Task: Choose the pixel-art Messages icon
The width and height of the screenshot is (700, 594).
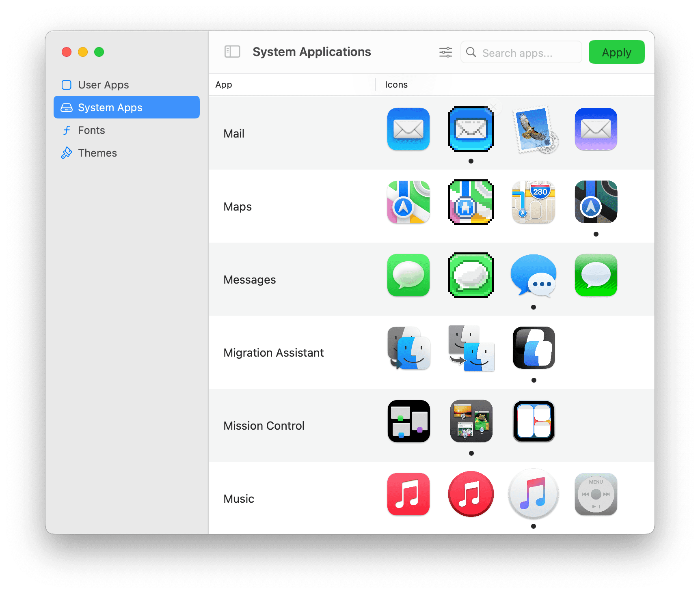Action: tap(471, 275)
